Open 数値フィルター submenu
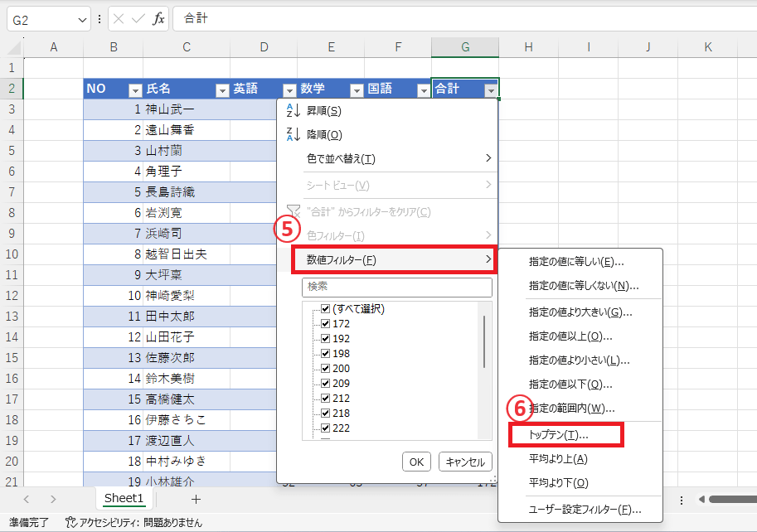757x532 pixels. click(395, 260)
